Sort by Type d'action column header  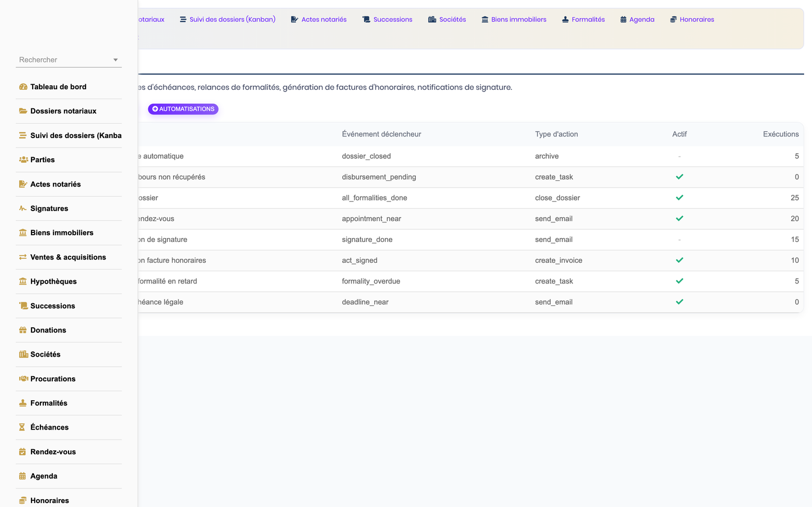tap(556, 134)
